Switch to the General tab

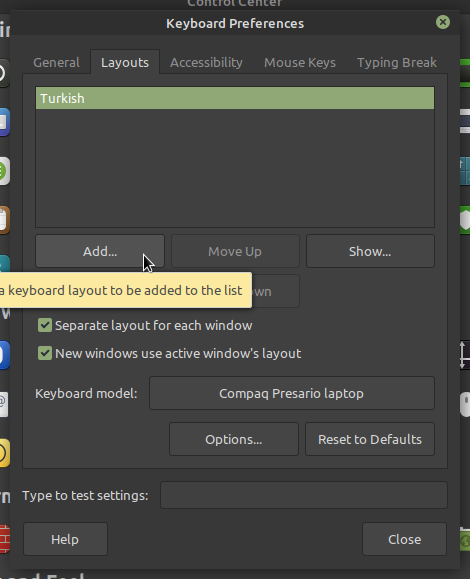coord(56,62)
